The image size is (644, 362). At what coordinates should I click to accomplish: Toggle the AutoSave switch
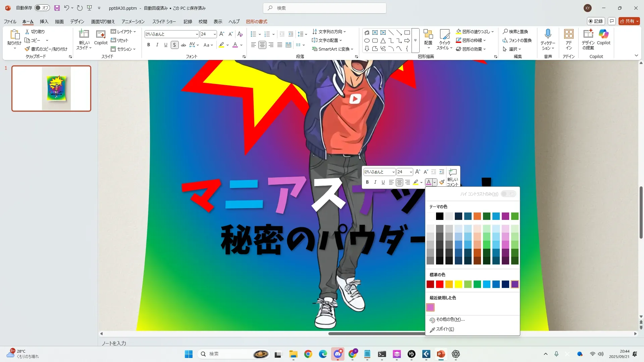(42, 8)
